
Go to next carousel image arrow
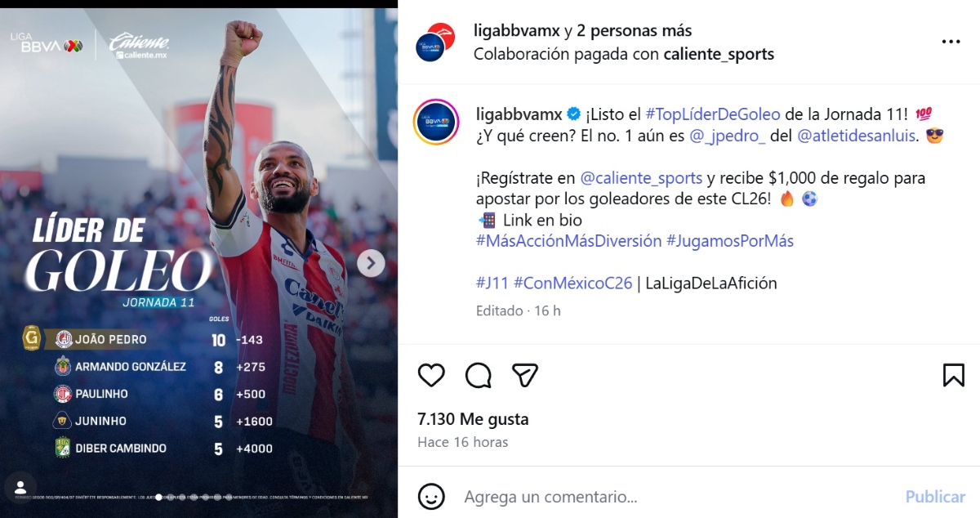[371, 262]
